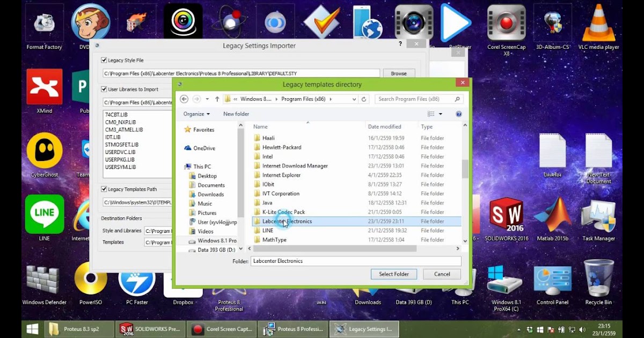Switch to SOLIDWORKS Pre taskbar item
Viewport: 644px width, 338px height.
pos(150,329)
